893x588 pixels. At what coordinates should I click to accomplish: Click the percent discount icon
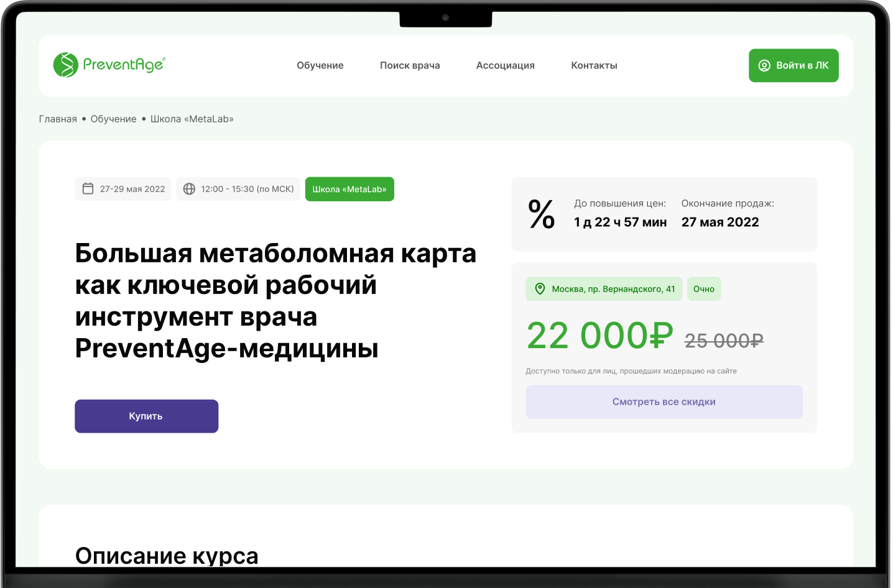[541, 214]
